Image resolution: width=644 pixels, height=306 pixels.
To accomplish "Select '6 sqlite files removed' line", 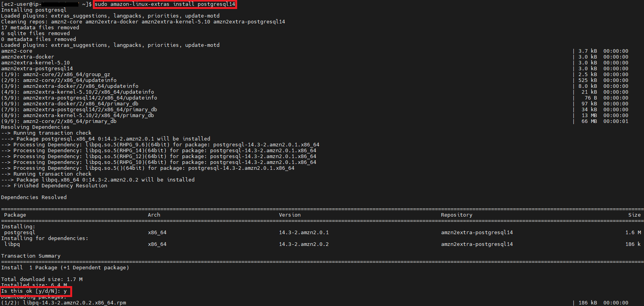I will click(35, 34).
